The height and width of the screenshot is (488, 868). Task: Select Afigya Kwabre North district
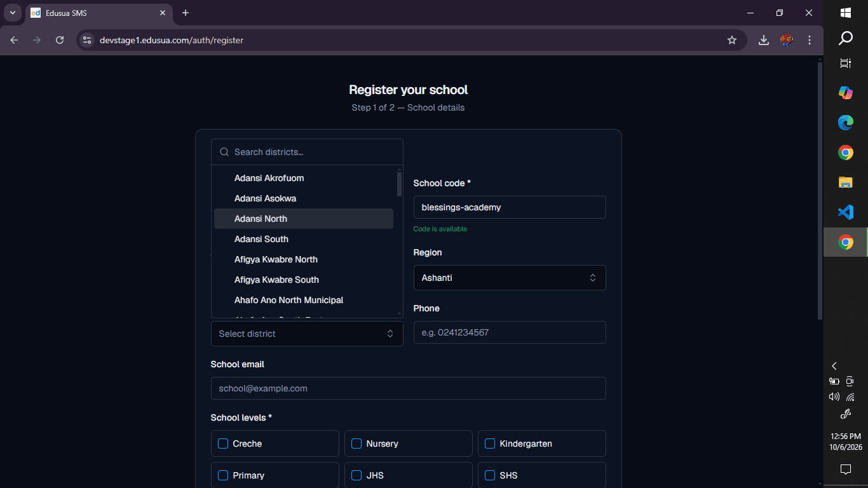[x=304, y=259]
